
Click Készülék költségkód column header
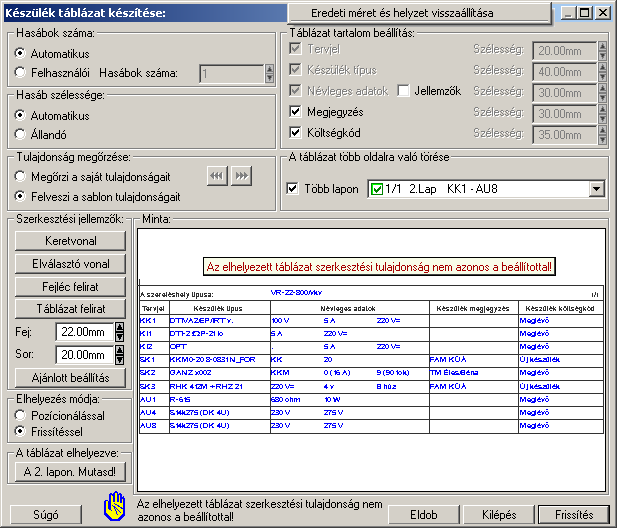click(560, 308)
